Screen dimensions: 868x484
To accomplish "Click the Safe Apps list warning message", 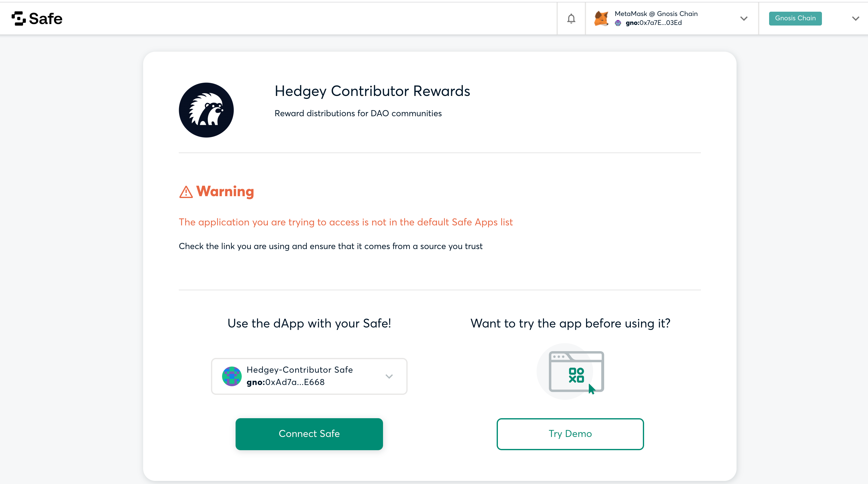I will coord(346,222).
